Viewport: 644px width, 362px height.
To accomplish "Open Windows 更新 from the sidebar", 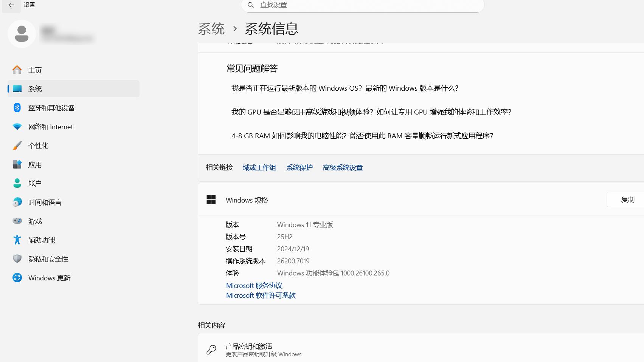I will pyautogui.click(x=49, y=278).
